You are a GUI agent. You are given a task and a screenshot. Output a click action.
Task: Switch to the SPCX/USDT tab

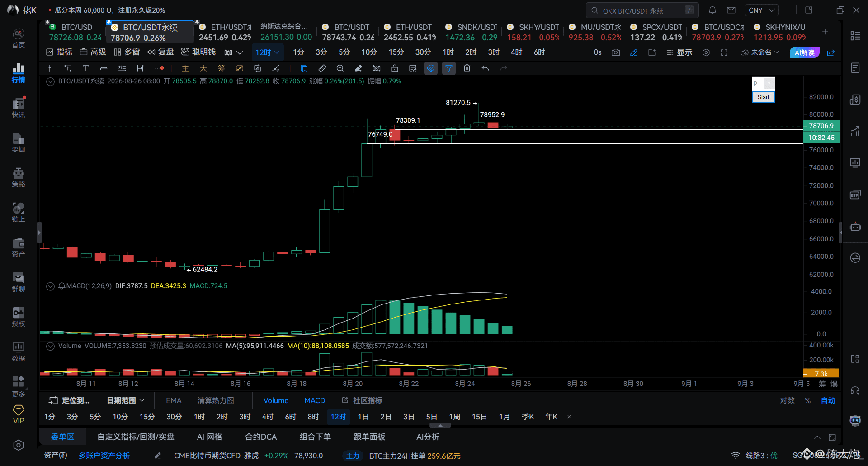tap(656, 32)
